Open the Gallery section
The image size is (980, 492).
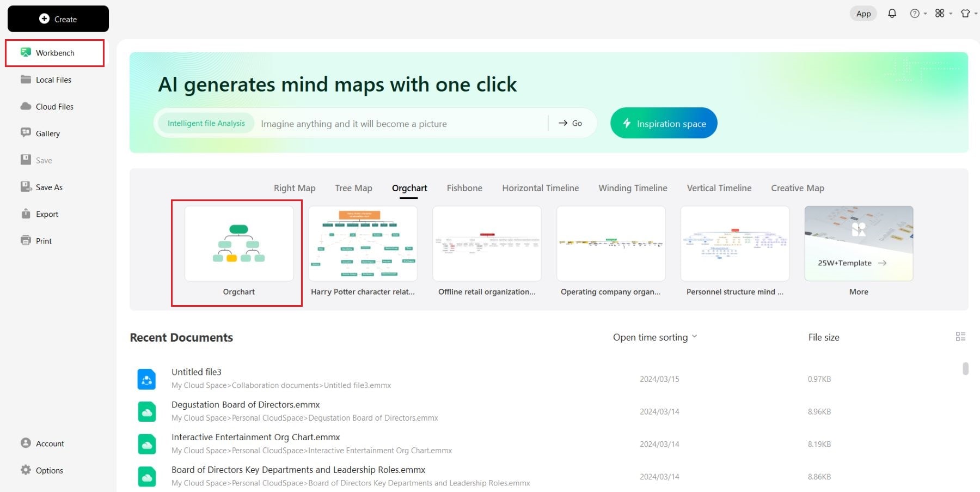pos(48,133)
